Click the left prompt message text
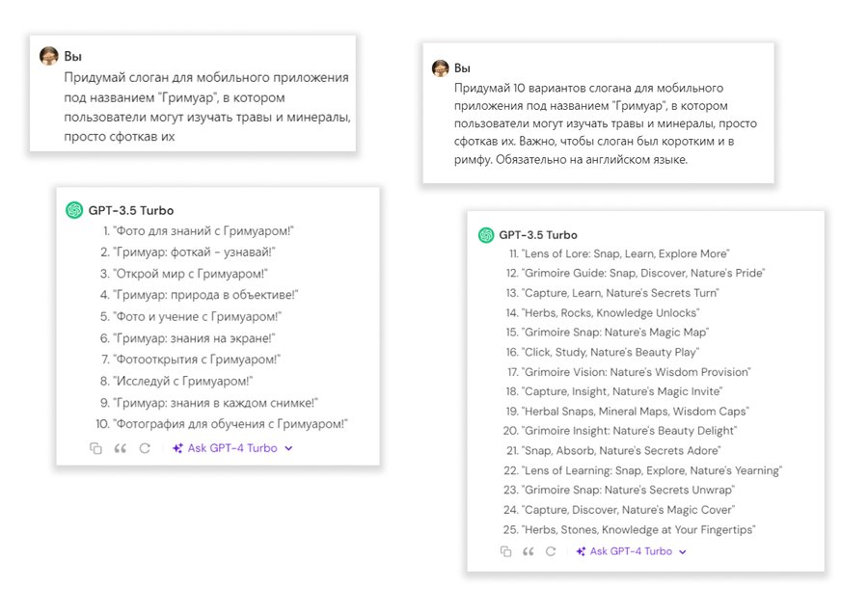This screenshot has width=868, height=613. [x=206, y=107]
